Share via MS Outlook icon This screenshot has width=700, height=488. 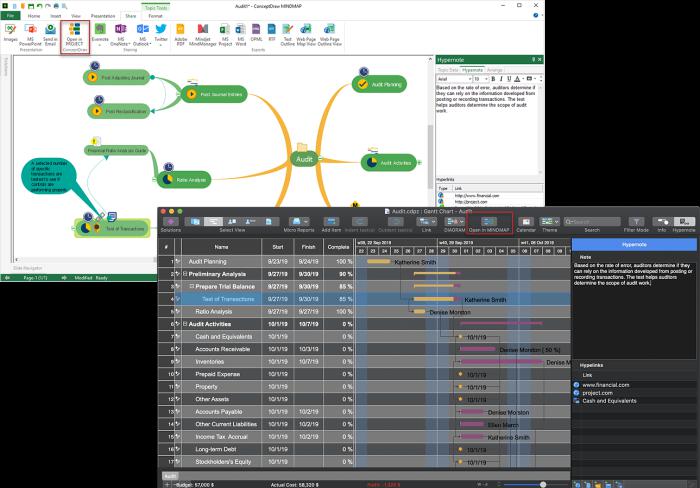142,35
